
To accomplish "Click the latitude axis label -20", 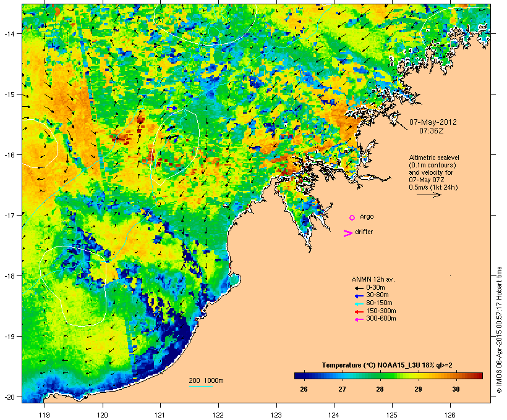I will point(9,397).
